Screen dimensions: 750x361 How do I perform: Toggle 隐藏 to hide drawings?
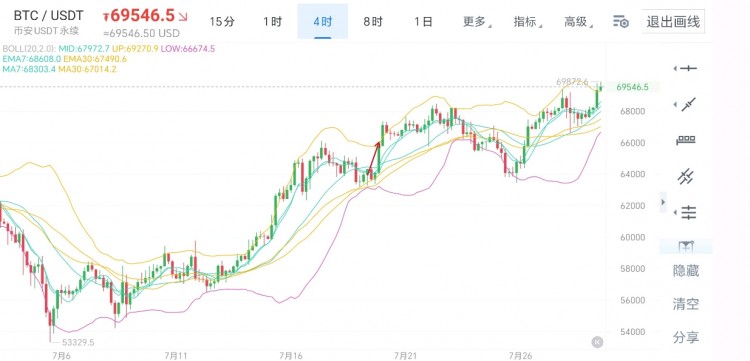pyautogui.click(x=686, y=271)
